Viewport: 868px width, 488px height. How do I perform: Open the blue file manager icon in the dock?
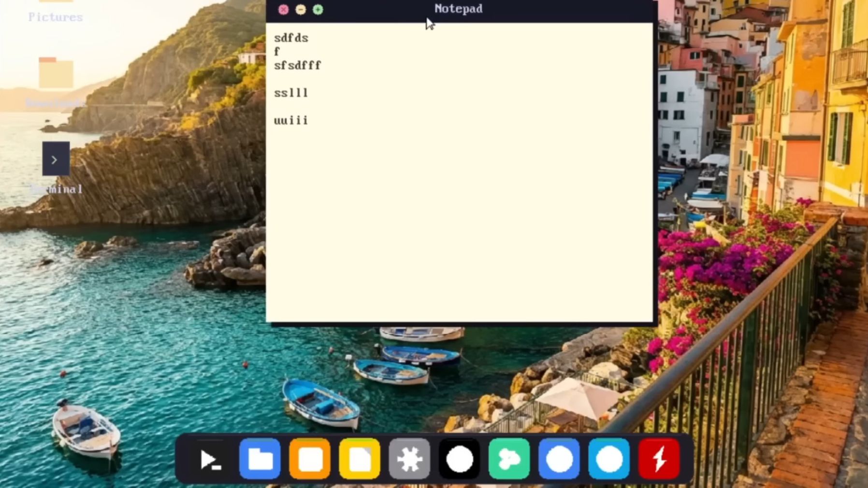coord(260,459)
